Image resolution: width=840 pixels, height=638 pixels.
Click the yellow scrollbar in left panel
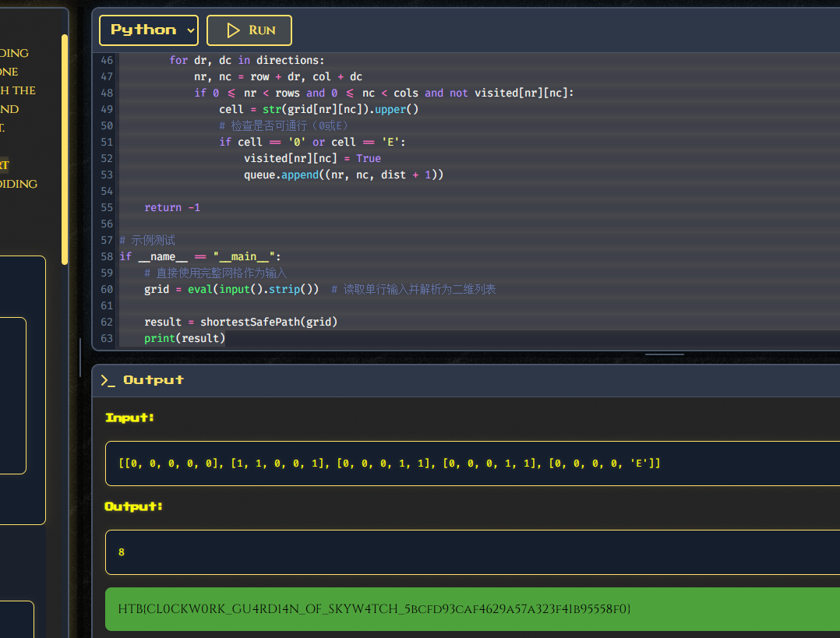pyautogui.click(x=65, y=148)
